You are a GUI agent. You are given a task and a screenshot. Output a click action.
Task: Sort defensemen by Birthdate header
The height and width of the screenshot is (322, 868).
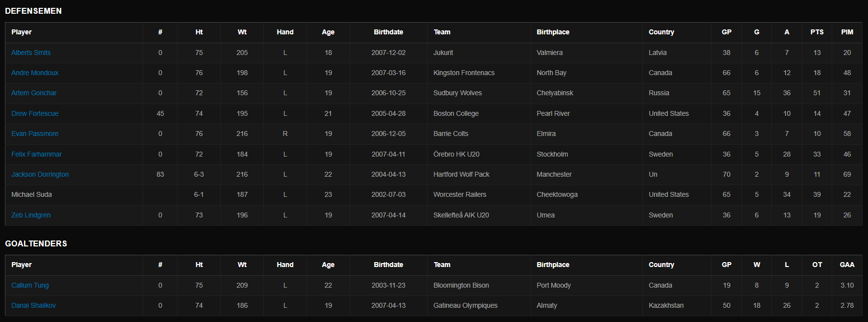(x=388, y=32)
